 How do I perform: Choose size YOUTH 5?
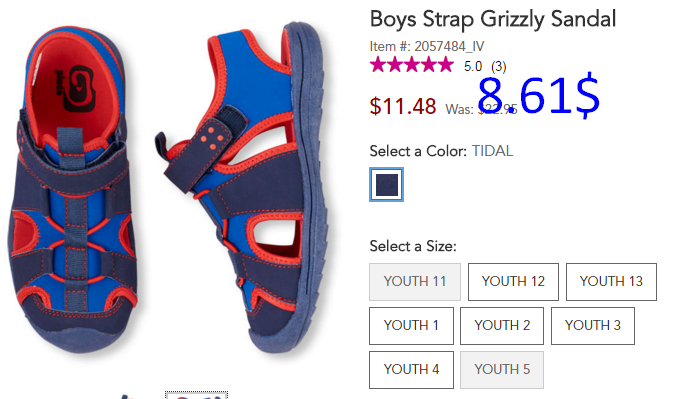[x=502, y=370]
